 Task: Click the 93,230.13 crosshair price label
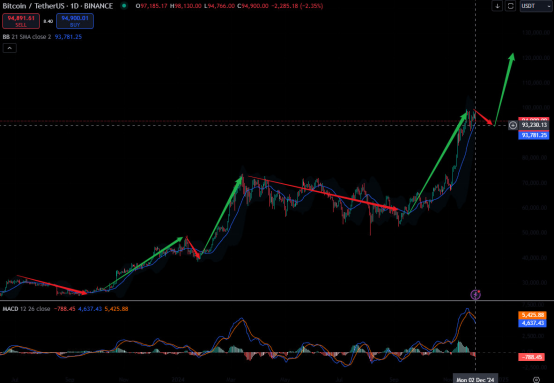(534, 125)
